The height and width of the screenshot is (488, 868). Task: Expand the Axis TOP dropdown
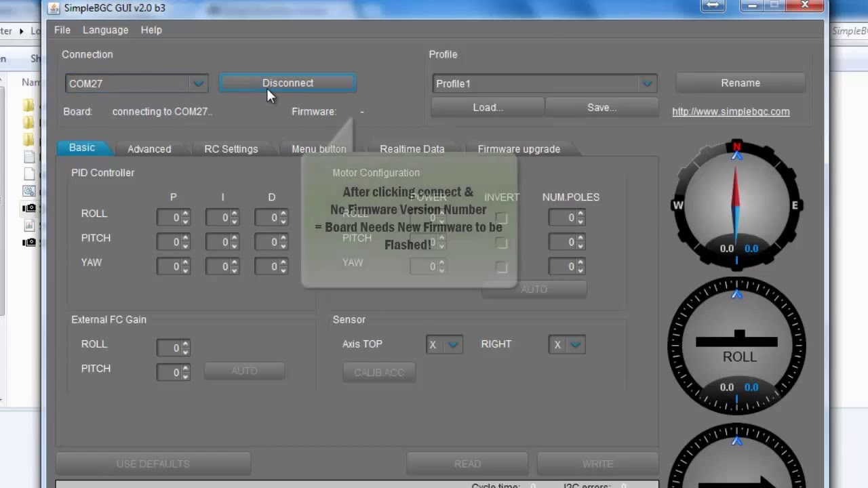(444, 344)
